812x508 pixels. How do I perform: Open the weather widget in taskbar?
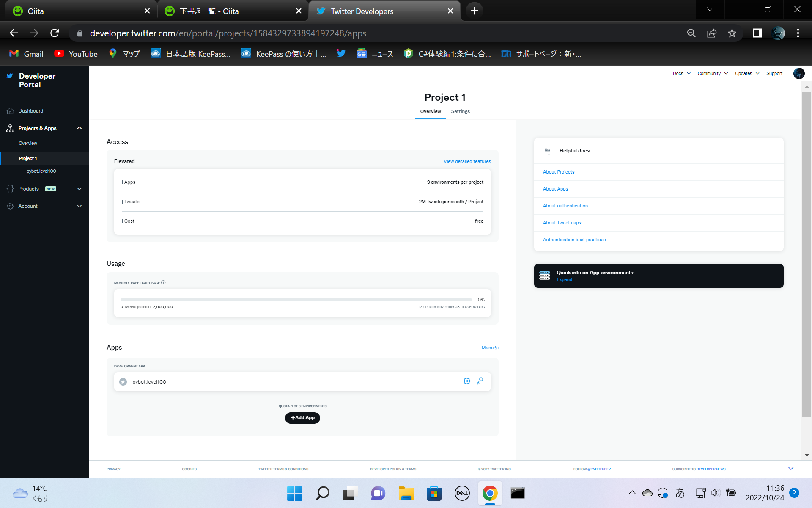pyautogui.click(x=30, y=493)
